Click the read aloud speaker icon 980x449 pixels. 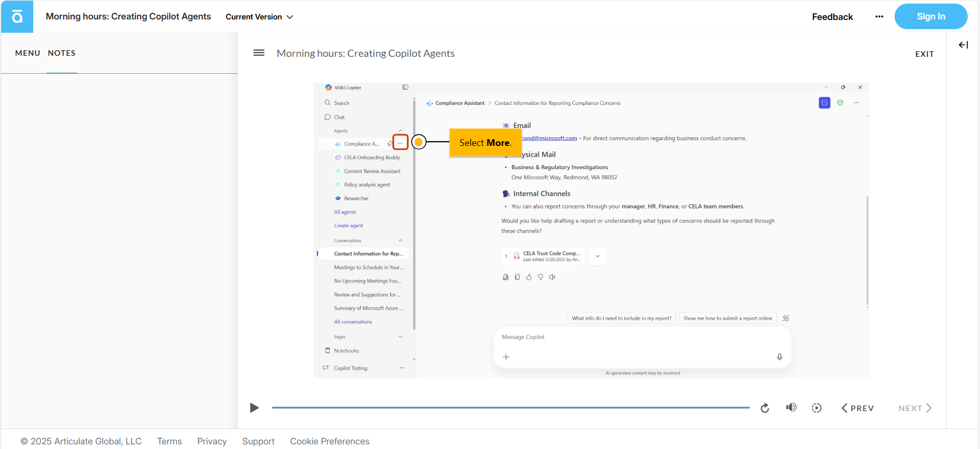[552, 277]
